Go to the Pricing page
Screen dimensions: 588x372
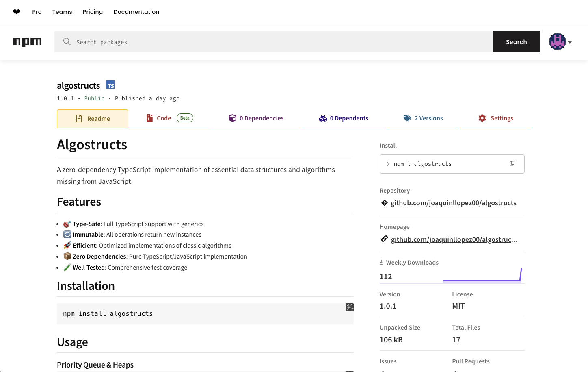point(93,12)
